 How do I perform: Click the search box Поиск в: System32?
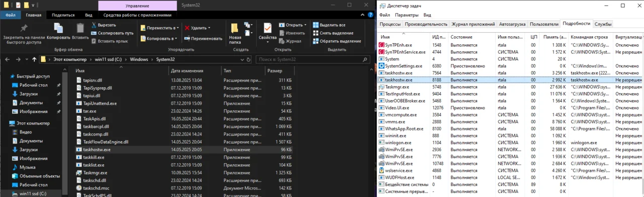click(x=313, y=59)
